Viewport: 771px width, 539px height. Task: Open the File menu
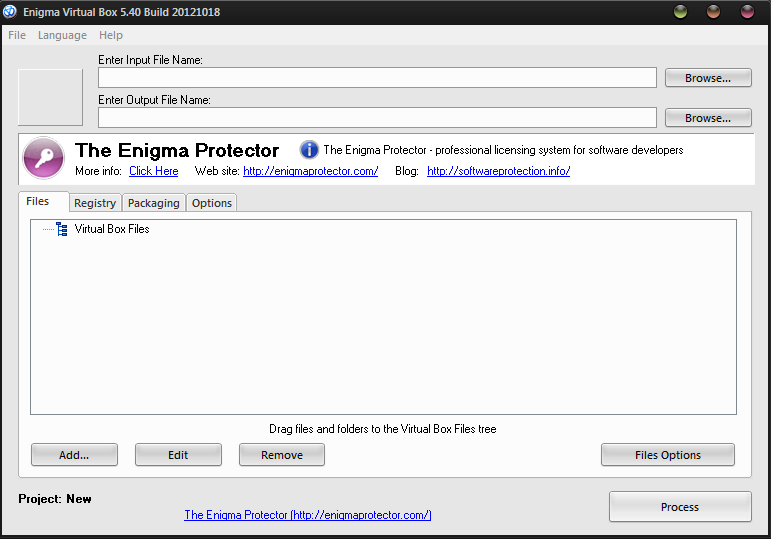pos(17,35)
